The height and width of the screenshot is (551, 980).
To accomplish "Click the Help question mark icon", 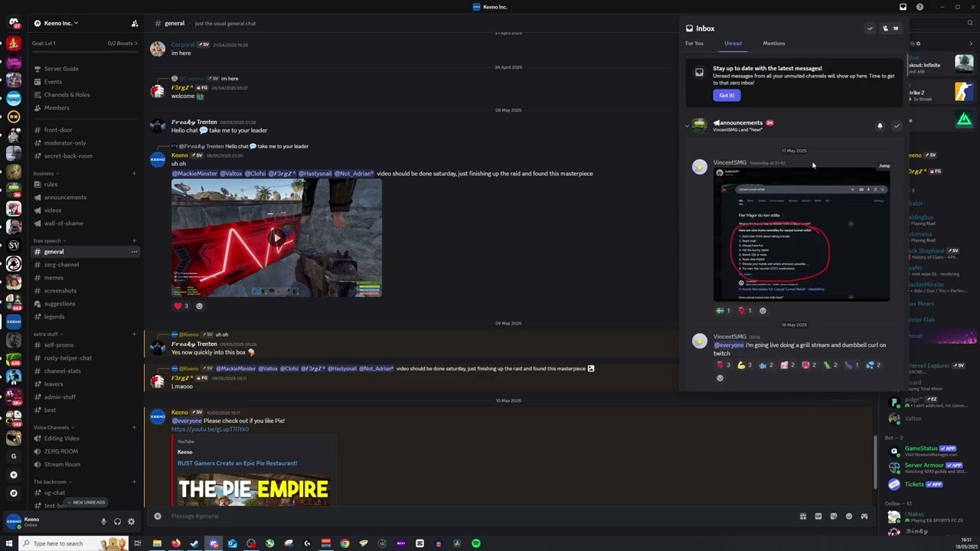I will (x=920, y=7).
